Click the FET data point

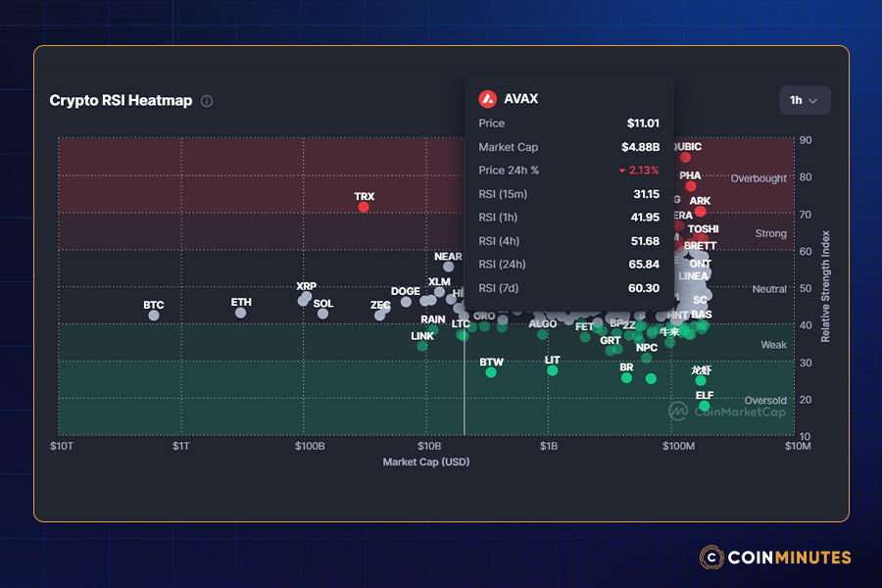coord(585,337)
